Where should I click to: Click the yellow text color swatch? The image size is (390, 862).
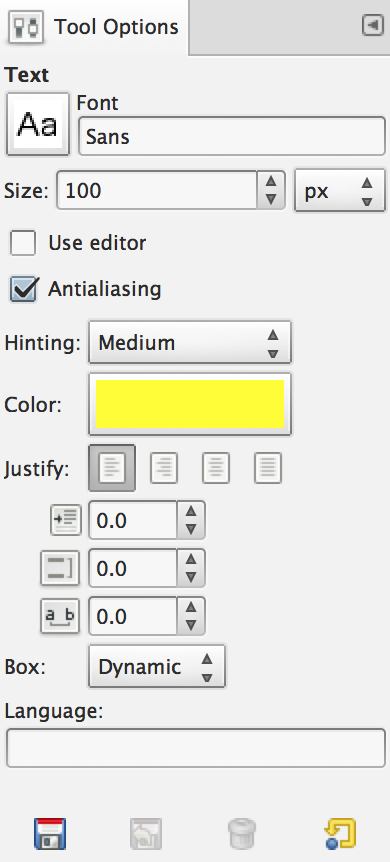(x=190, y=404)
